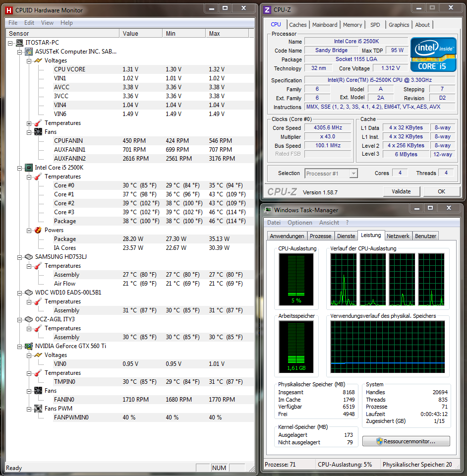Collapse the SAMSUNG HD753LJ node
Image resolution: width=467 pixels, height=476 pixels.
[x=19, y=257]
